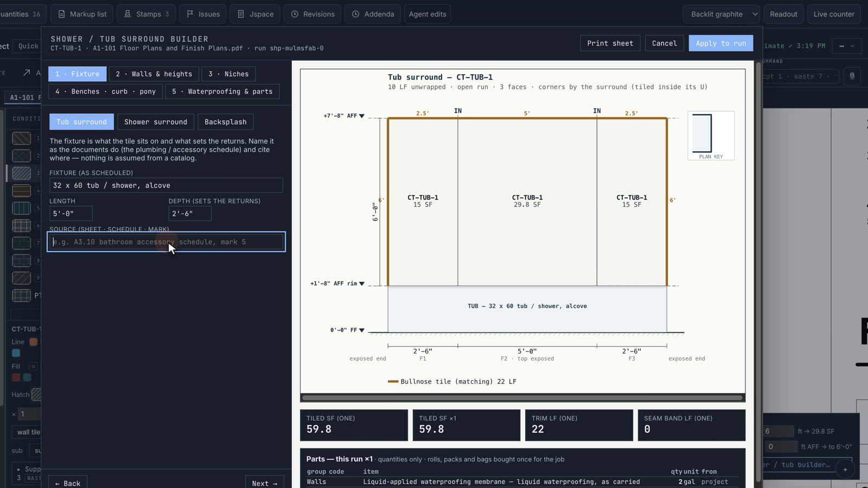Click the drawing preview horizontal scrollbar
868x488 pixels.
(522, 397)
